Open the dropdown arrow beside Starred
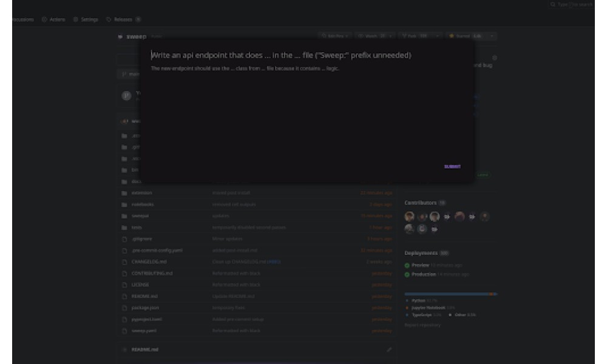This screenshot has height=364, width=607. tap(492, 36)
